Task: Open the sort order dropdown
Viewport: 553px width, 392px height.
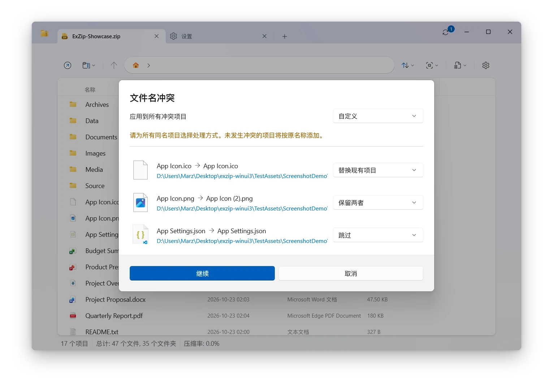Action: (x=408, y=65)
